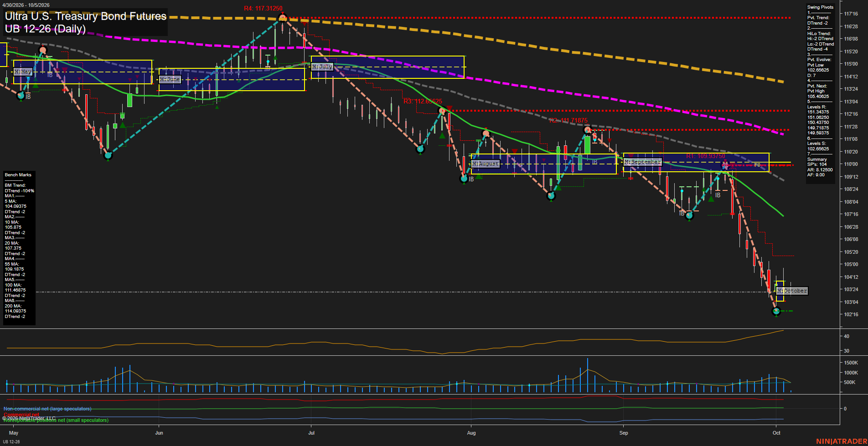Click the "BM Trend:" line in Bench Marks
Viewport: 868px width, 446px height.
coord(15,185)
